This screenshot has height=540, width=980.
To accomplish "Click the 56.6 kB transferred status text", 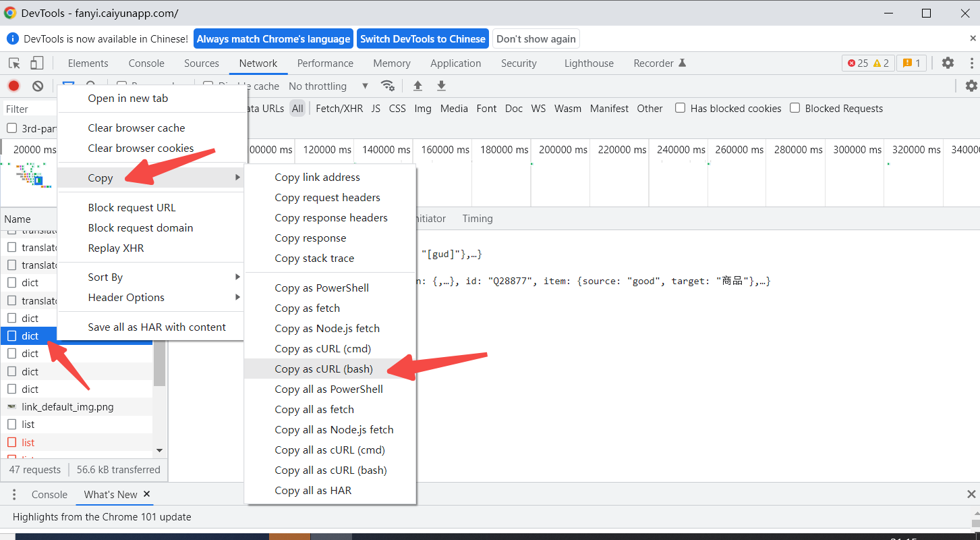I will [x=119, y=470].
